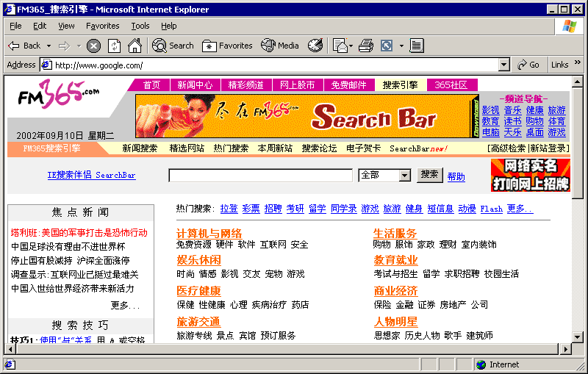Stop loading with the Stop icon
Image resolution: width=588 pixels, height=374 pixels.
[93, 46]
